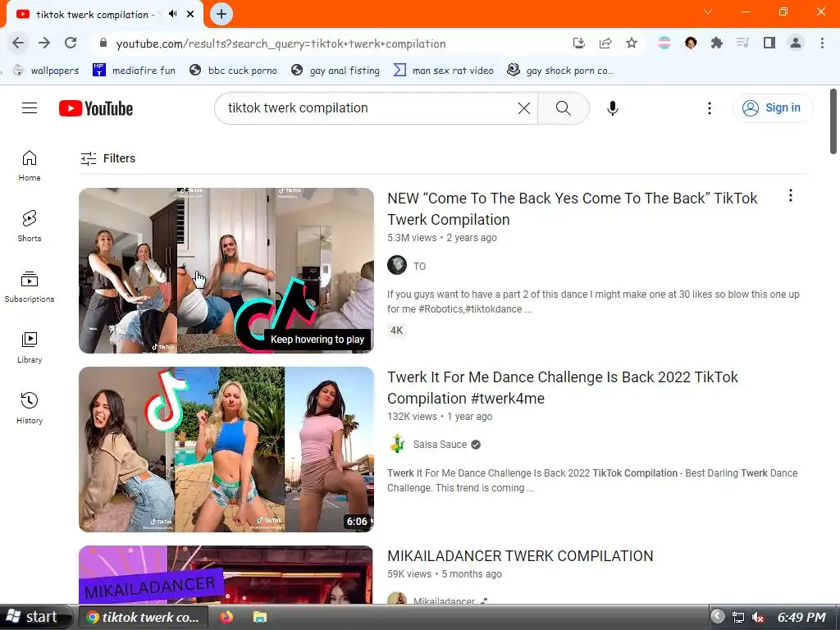Open Subscriptions in the sidebar
840x630 pixels.
30,286
